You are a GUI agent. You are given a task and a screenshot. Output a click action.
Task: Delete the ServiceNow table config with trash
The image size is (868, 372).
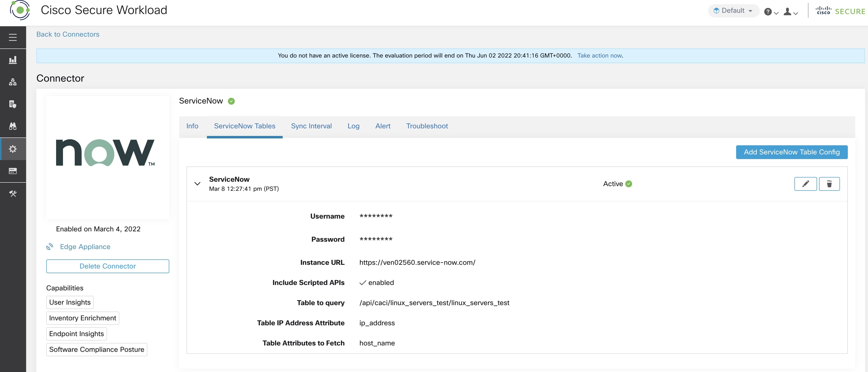(x=829, y=184)
